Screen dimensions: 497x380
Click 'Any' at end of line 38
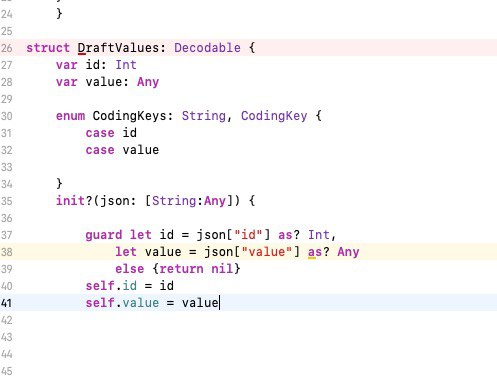click(348, 252)
